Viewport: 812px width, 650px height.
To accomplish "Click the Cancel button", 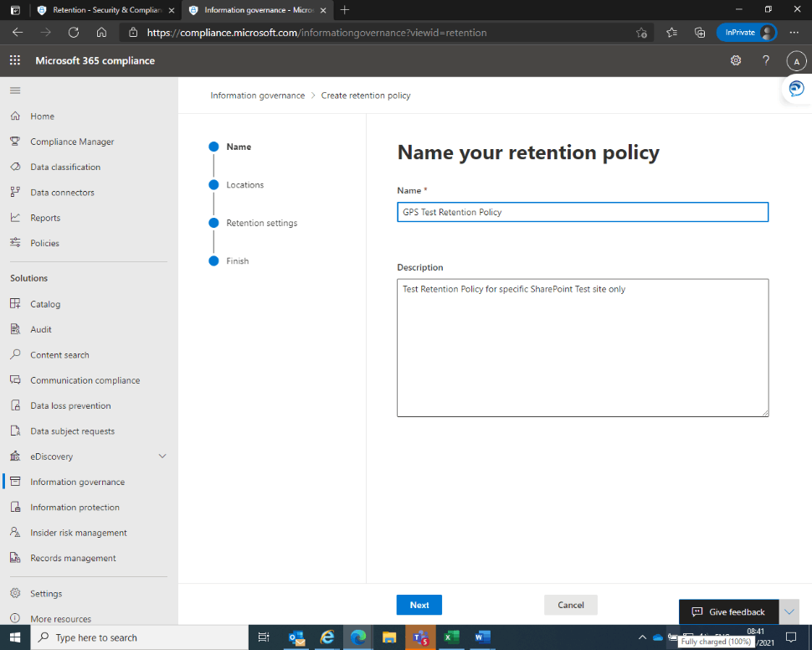I will pos(571,605).
